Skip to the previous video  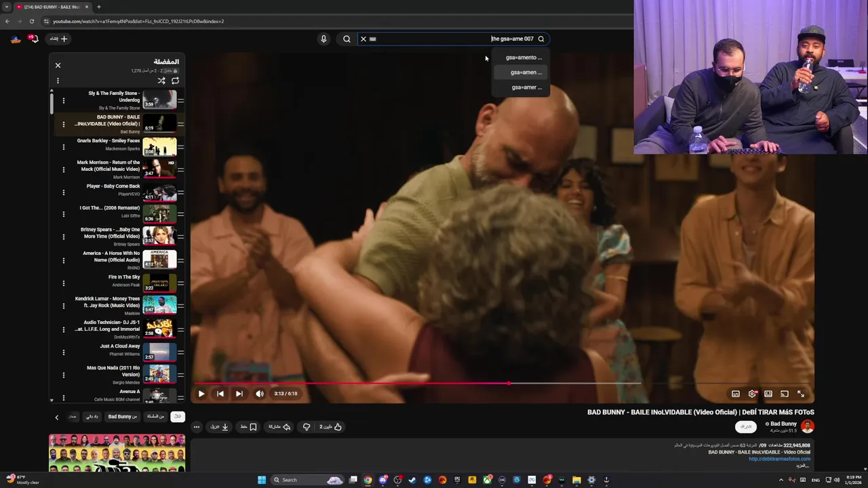(220, 394)
